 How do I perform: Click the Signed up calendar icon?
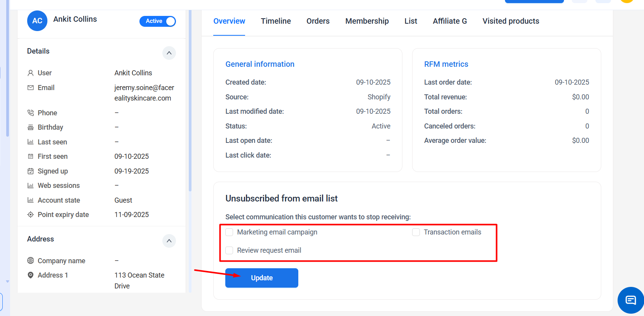[x=31, y=171]
